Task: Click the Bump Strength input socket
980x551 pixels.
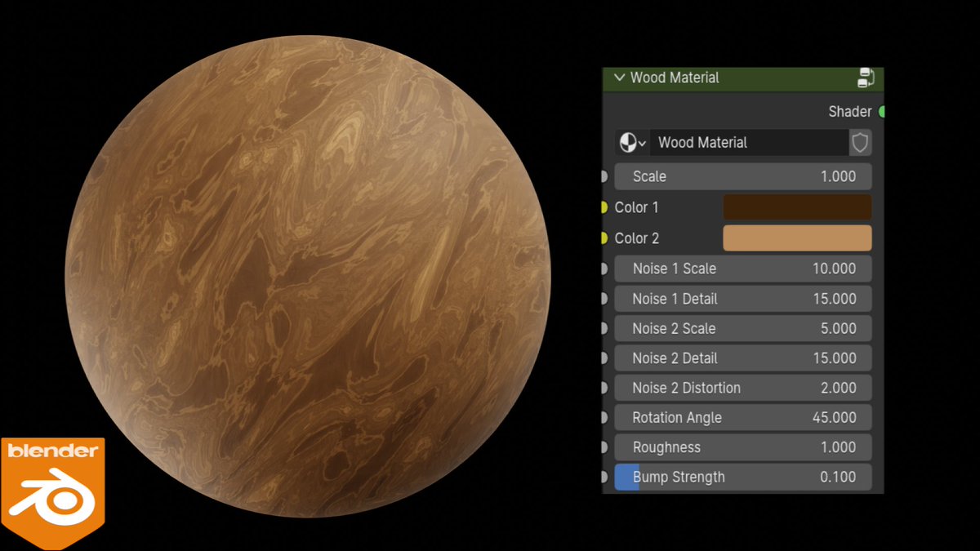Action: point(604,477)
